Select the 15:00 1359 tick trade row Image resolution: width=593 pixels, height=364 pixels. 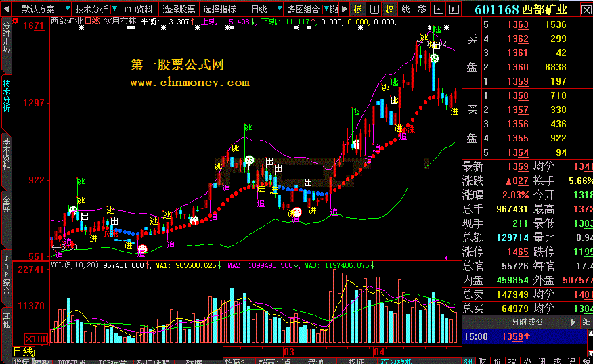coord(524,336)
